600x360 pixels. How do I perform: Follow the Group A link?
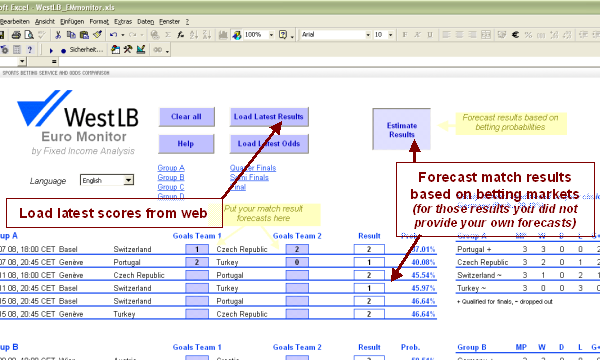coord(171,168)
